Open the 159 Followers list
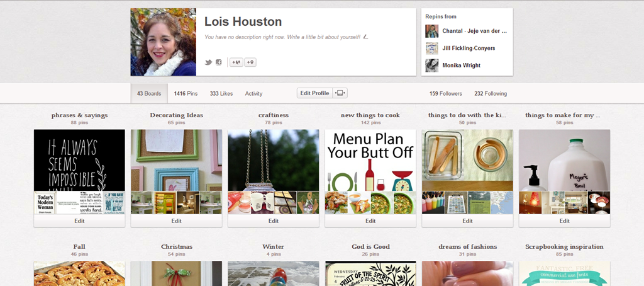The height and width of the screenshot is (286, 644). (445, 94)
